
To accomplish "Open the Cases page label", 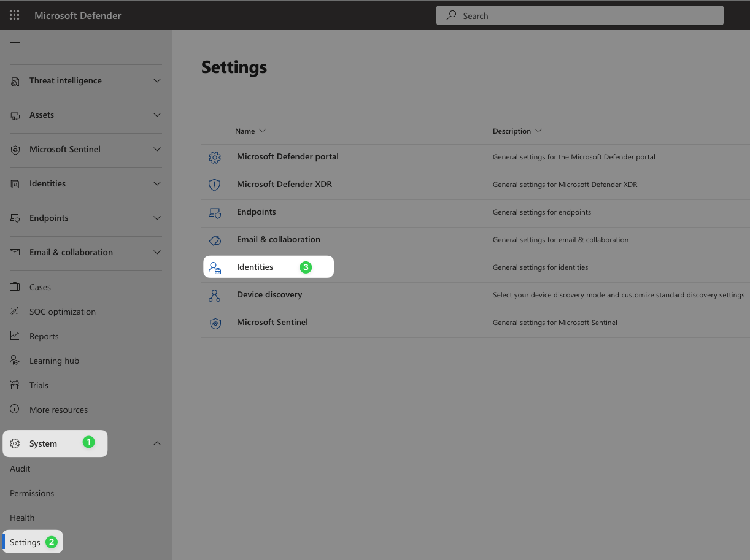I will pos(40,287).
